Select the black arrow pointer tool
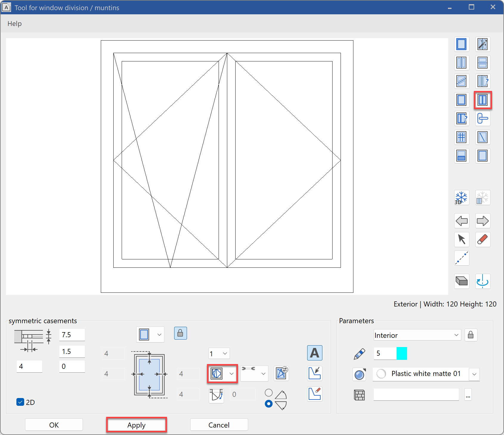This screenshot has height=435, width=504. 461,239
